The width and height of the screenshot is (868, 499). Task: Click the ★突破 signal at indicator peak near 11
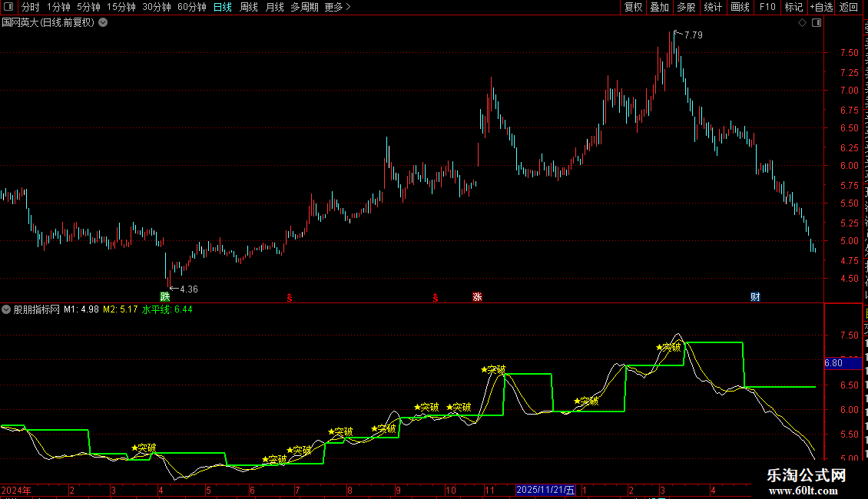pyautogui.click(x=492, y=369)
